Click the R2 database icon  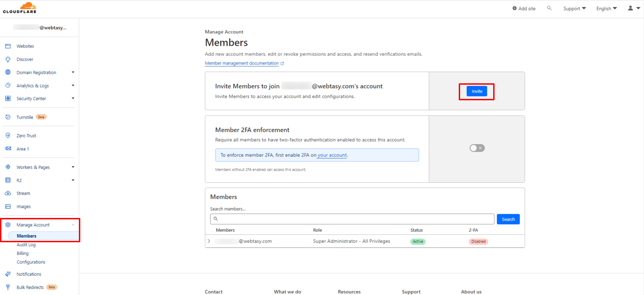click(8, 180)
